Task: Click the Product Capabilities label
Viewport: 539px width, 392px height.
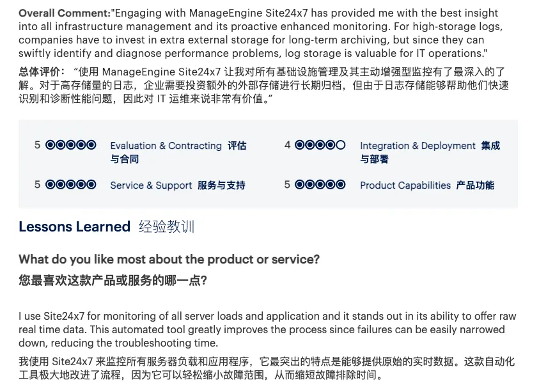Action: (405, 185)
